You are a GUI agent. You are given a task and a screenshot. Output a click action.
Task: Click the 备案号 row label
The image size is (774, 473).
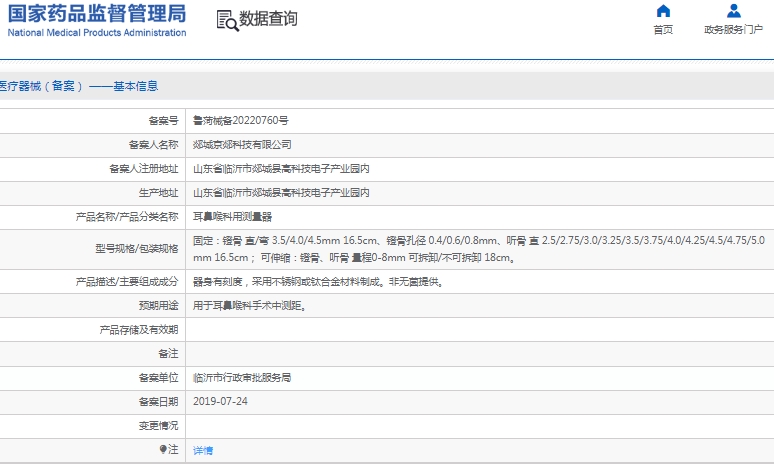pyautogui.click(x=163, y=120)
